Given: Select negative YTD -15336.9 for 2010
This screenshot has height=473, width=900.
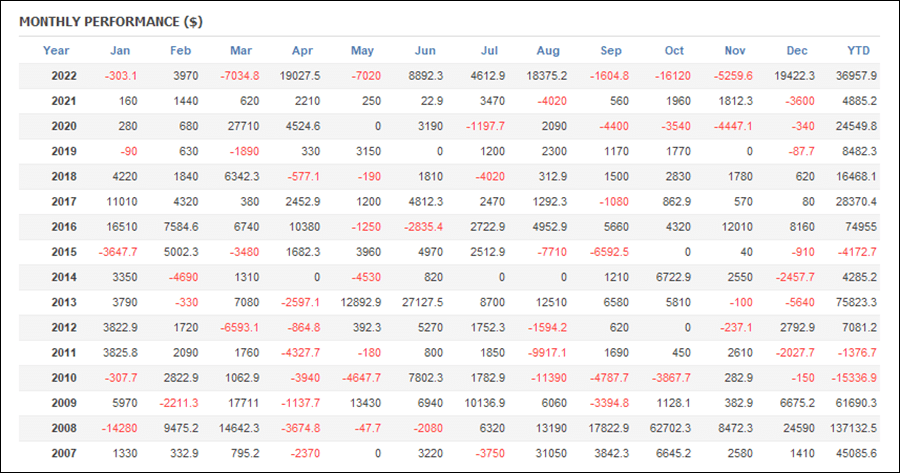Looking at the screenshot, I should (x=854, y=378).
